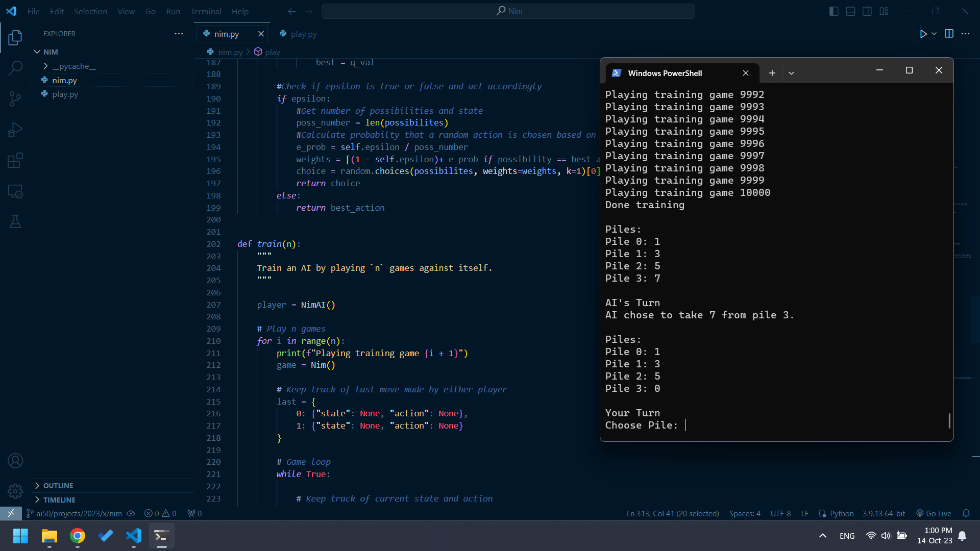The height and width of the screenshot is (551, 980).
Task: Toggle the bottom Panel layout button
Action: [850, 11]
